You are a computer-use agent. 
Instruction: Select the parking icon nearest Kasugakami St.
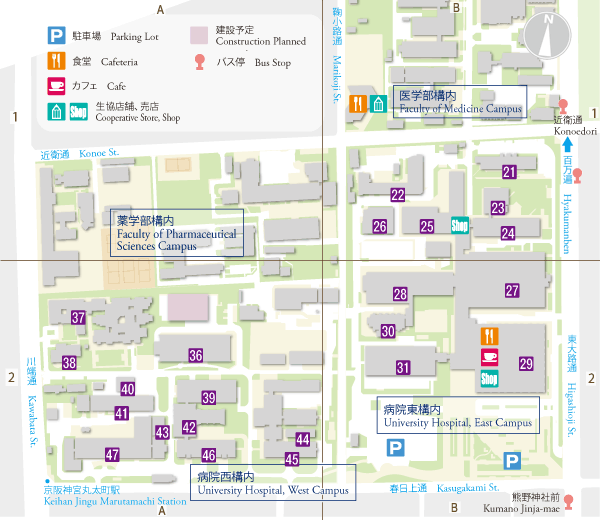click(x=513, y=461)
